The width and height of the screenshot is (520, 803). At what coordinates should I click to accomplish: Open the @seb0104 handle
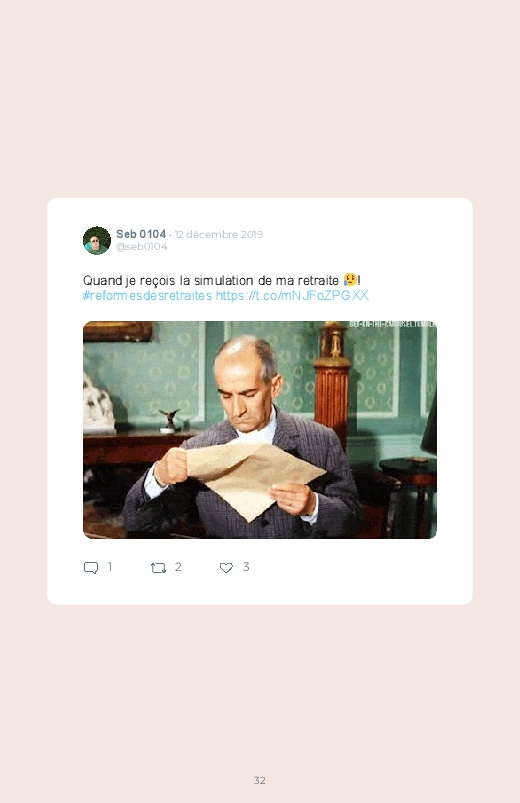pyautogui.click(x=141, y=247)
